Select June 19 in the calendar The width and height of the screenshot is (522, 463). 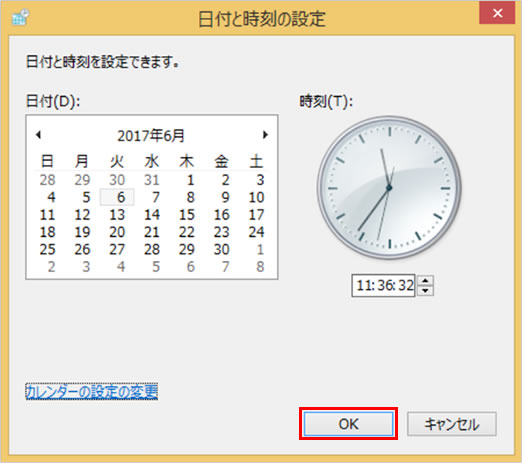[x=83, y=232]
